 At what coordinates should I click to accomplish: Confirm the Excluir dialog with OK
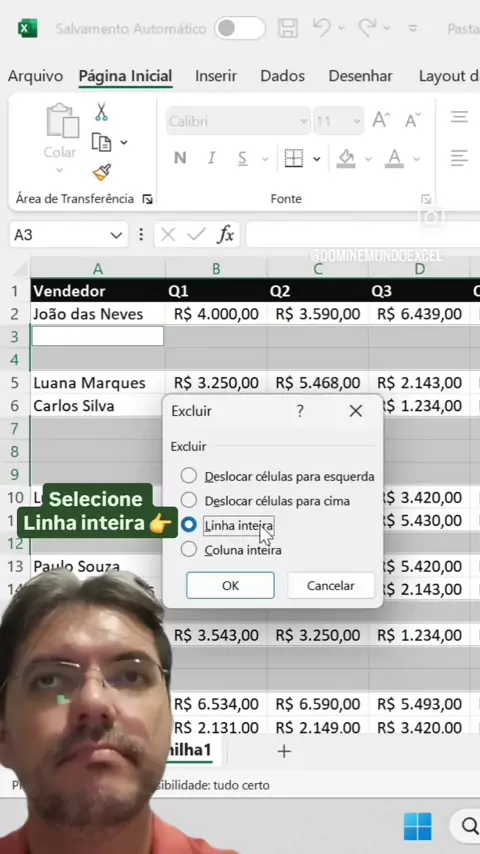click(x=230, y=585)
